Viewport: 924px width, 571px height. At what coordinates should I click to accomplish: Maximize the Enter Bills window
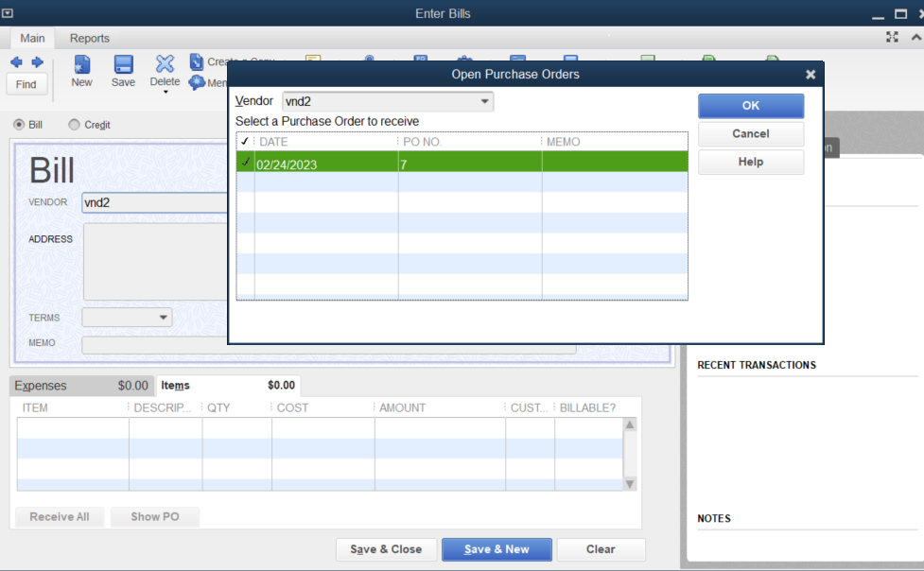click(901, 13)
